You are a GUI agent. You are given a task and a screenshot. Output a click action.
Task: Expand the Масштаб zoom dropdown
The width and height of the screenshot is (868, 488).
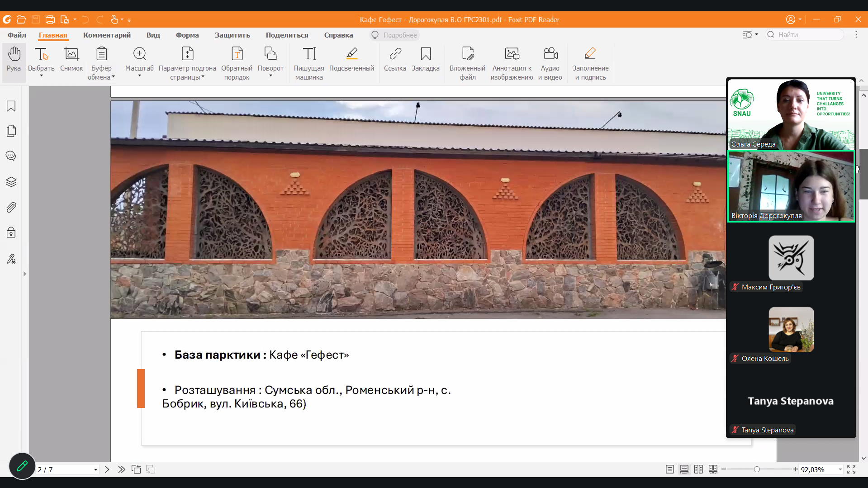pyautogui.click(x=139, y=76)
